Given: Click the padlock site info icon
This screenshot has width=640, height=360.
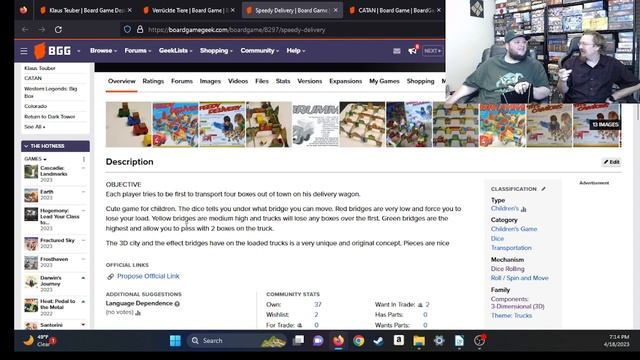Looking at the screenshot, I should [x=140, y=29].
